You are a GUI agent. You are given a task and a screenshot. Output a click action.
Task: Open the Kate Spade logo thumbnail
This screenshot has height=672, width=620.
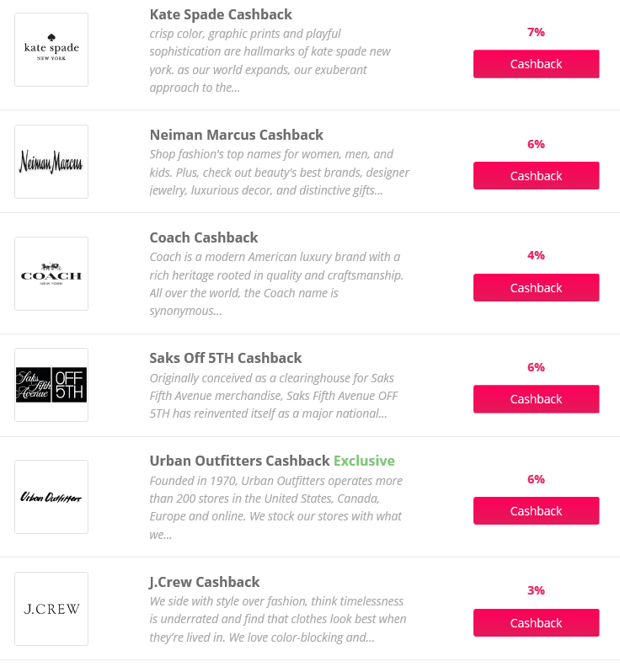click(x=51, y=50)
